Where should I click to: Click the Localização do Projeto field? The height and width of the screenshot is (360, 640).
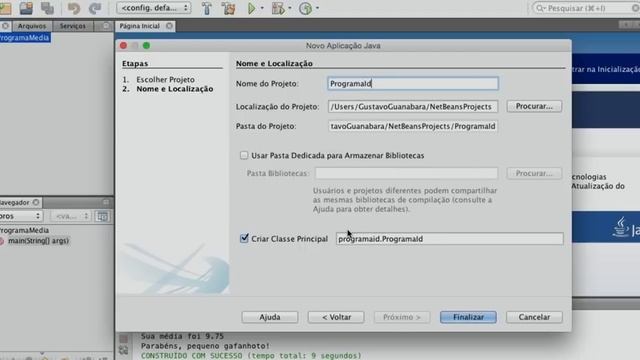[413, 107]
